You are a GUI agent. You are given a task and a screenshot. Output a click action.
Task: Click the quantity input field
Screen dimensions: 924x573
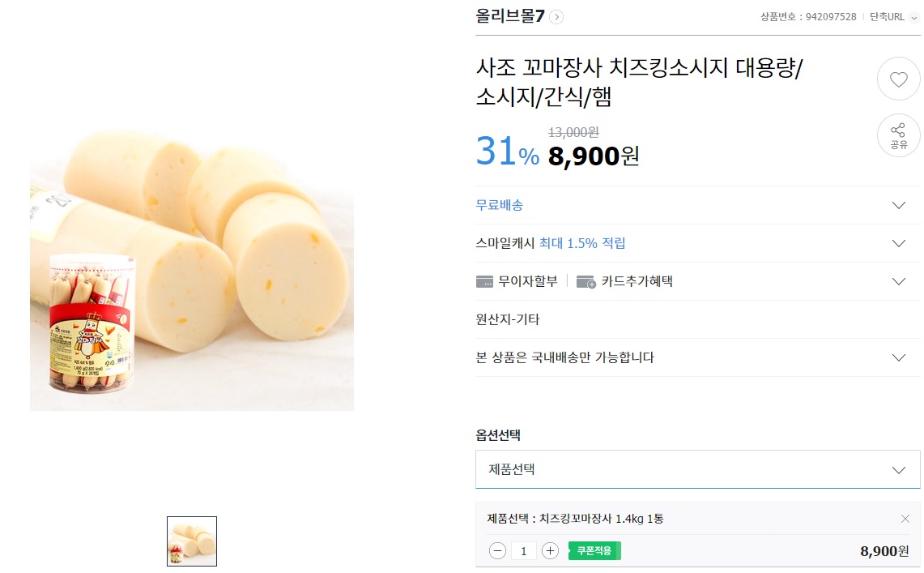524,551
